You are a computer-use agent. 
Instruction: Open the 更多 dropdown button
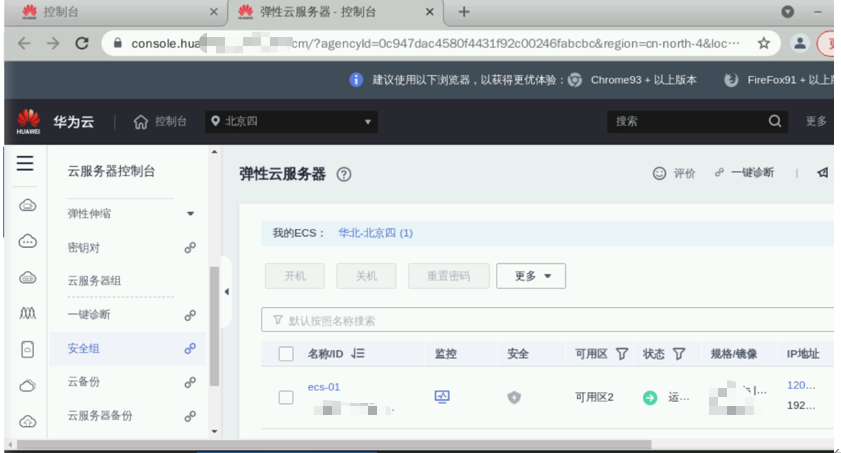[x=531, y=276]
